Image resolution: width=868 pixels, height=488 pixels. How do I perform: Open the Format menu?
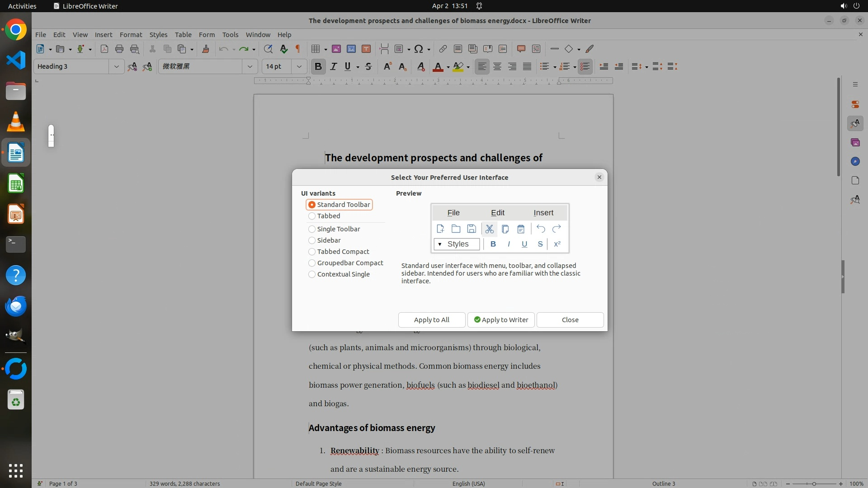[131, 34]
